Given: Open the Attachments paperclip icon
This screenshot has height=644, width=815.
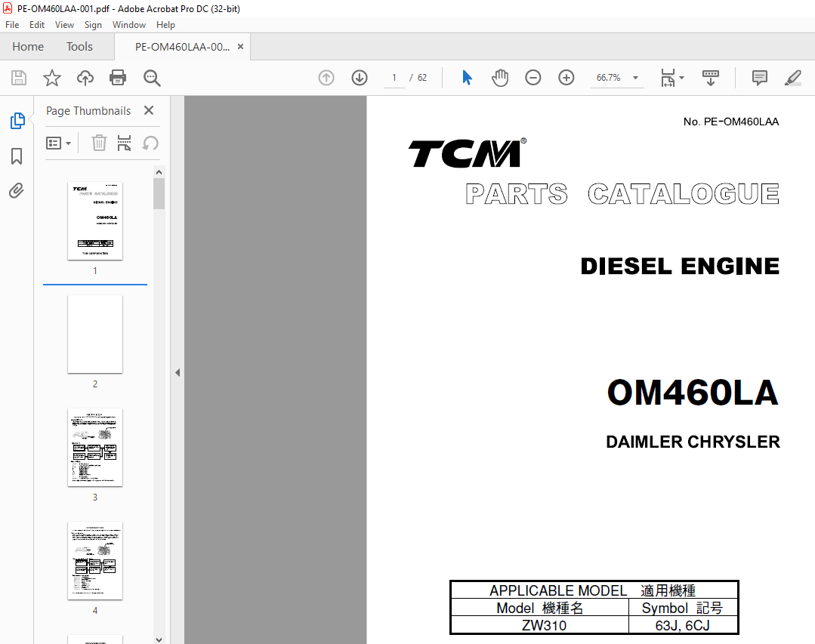Looking at the screenshot, I should coord(17,190).
